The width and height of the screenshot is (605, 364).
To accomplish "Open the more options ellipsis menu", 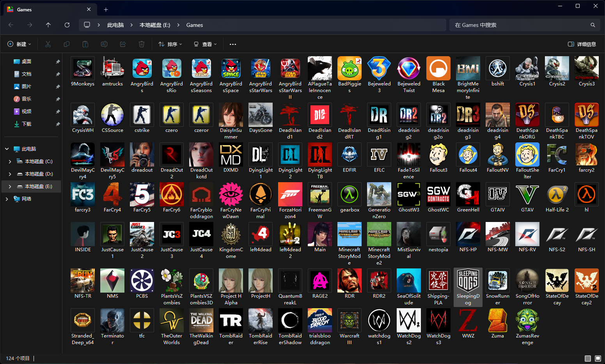I will [x=233, y=44].
